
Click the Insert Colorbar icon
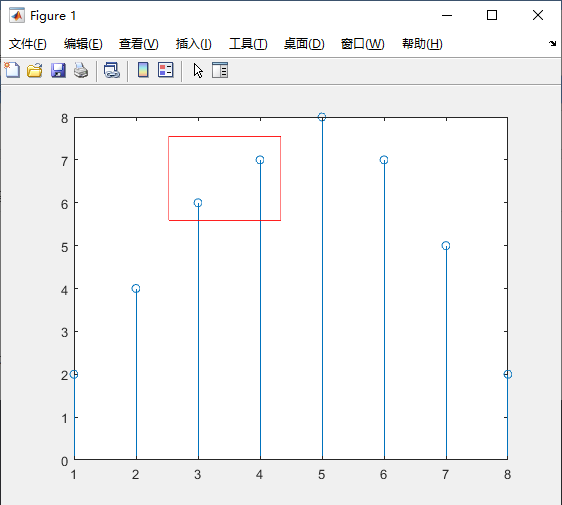[143, 70]
